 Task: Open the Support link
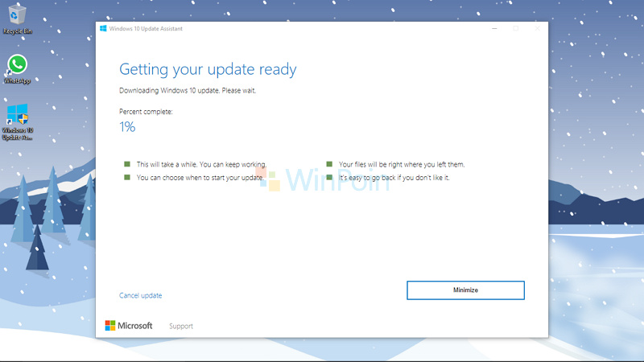coord(180,326)
